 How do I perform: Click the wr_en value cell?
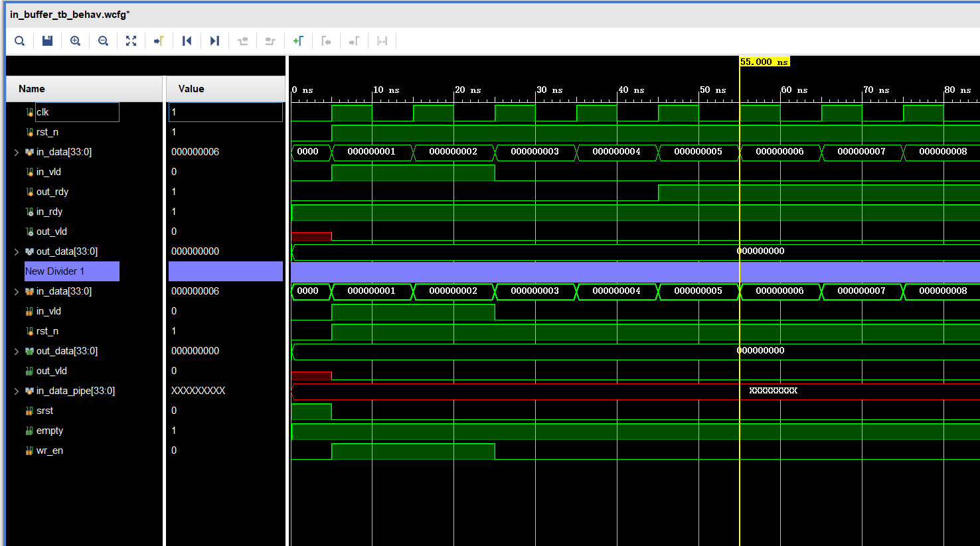coord(226,450)
